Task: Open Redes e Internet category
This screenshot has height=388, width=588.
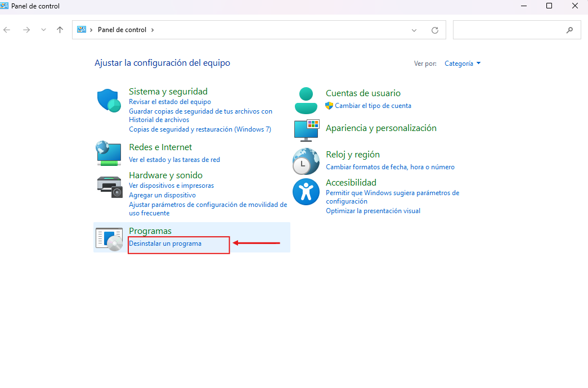Action: (160, 147)
